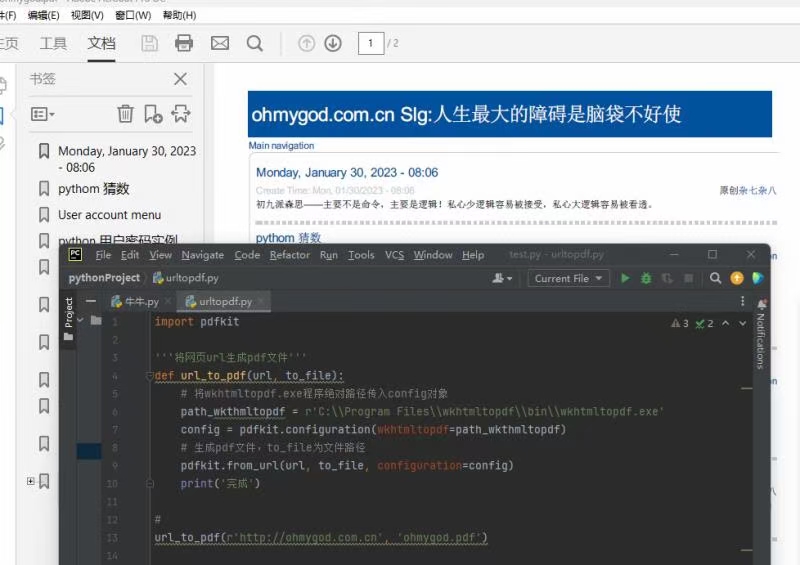Open editor tabs vertical dots menu
Screen dimensions: 800x565
pyautogui.click(x=742, y=301)
